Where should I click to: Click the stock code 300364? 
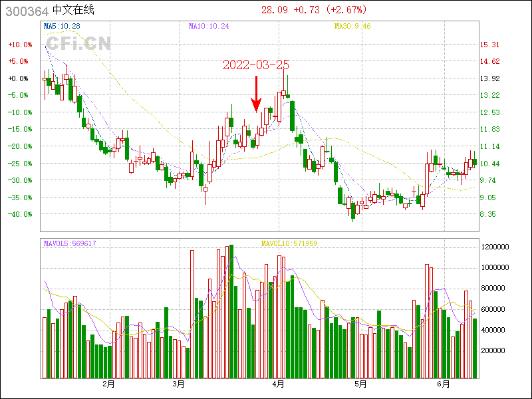point(25,10)
